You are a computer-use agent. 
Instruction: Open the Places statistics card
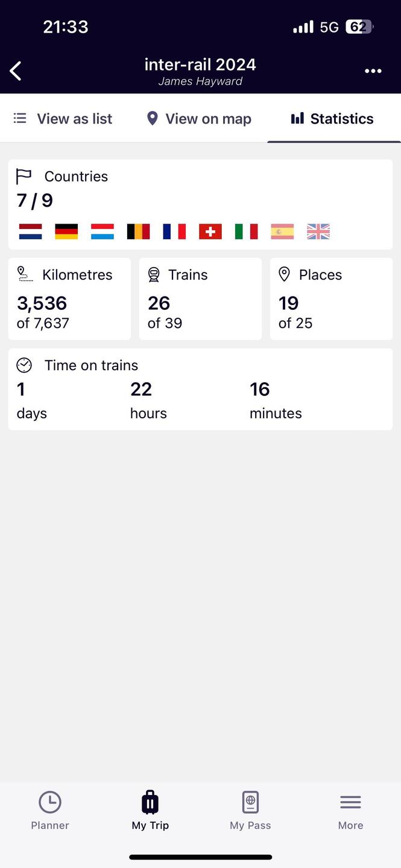pos(331,299)
